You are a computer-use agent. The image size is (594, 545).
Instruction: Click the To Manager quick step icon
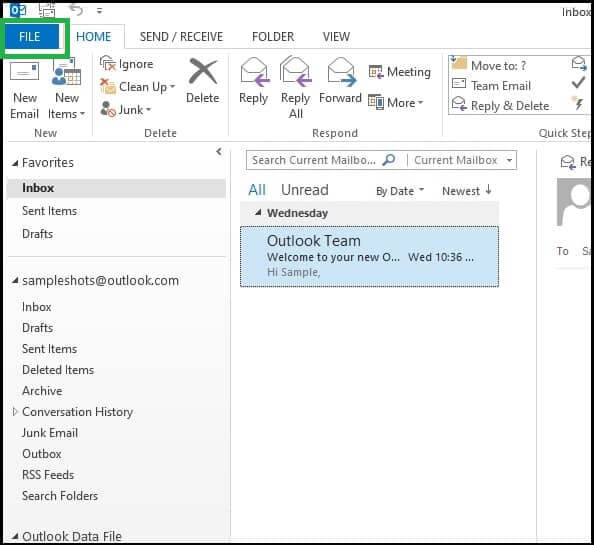point(579,64)
